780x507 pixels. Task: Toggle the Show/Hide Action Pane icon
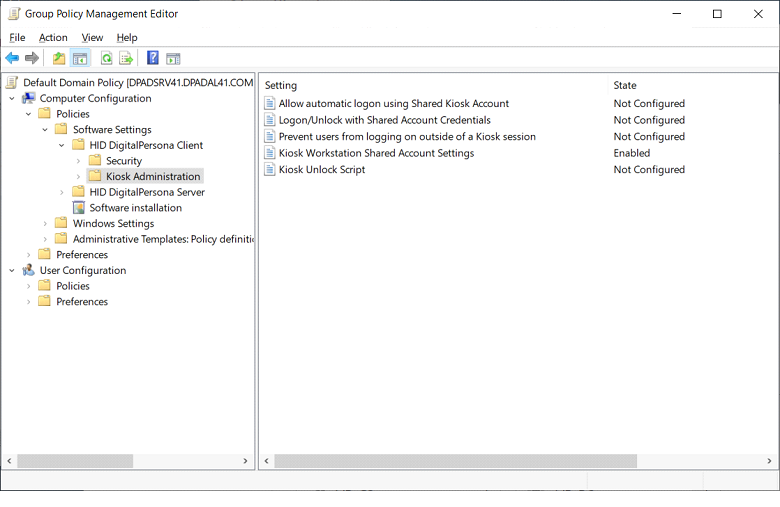(x=173, y=58)
